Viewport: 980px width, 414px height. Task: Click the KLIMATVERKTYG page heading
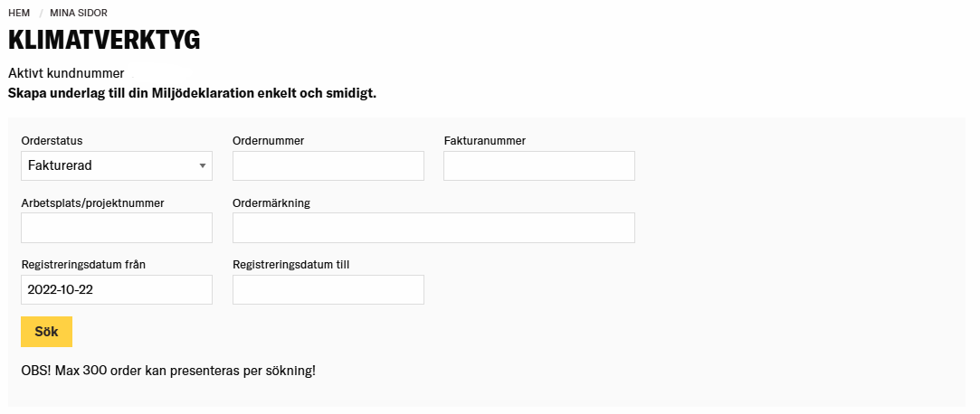tap(104, 41)
